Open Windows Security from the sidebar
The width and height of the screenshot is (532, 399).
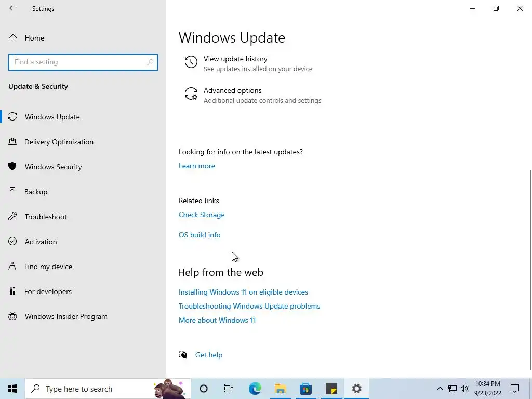(x=83, y=167)
